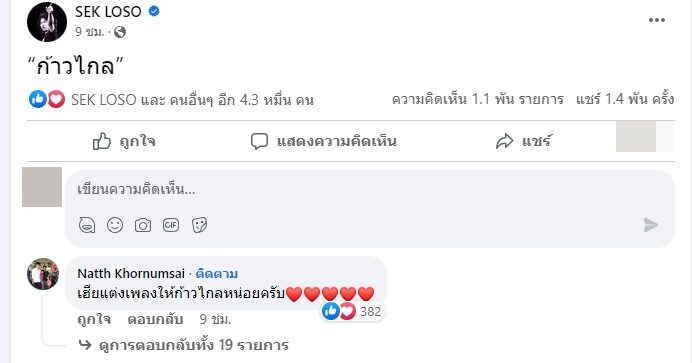
Task: Reply to the comment with ตอบกลับ
Action: tap(155, 319)
